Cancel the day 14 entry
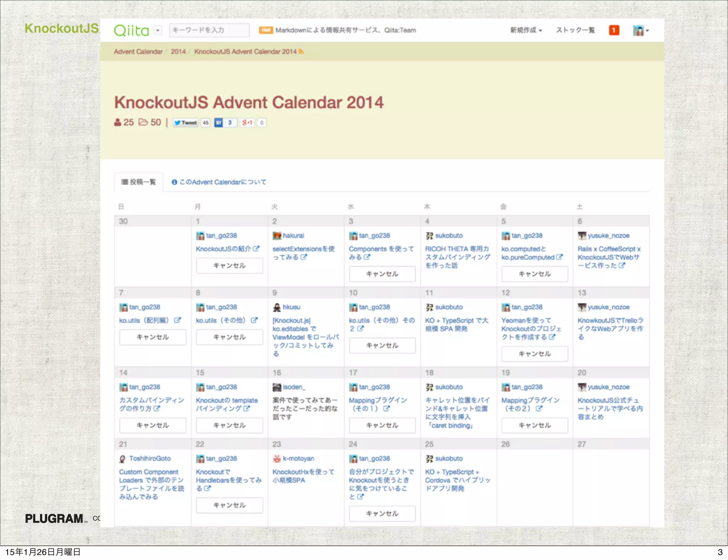Image resolution: width=728 pixels, height=560 pixels. (152, 425)
